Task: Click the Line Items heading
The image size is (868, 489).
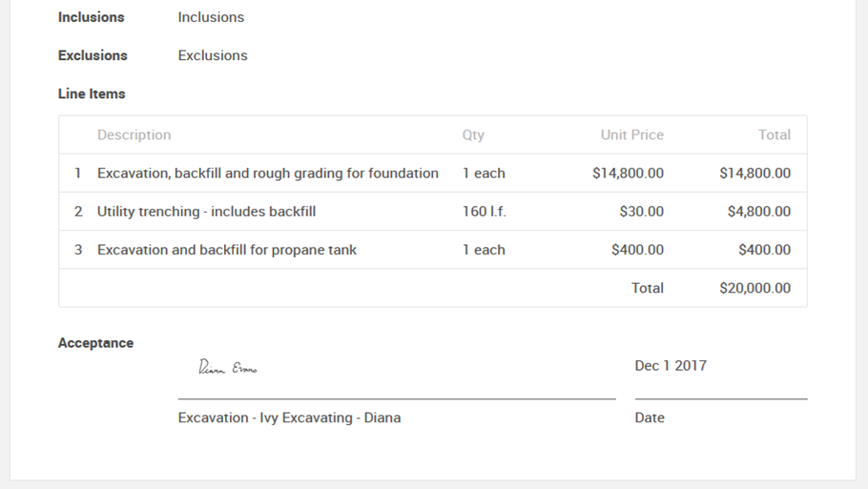Action: coord(92,93)
